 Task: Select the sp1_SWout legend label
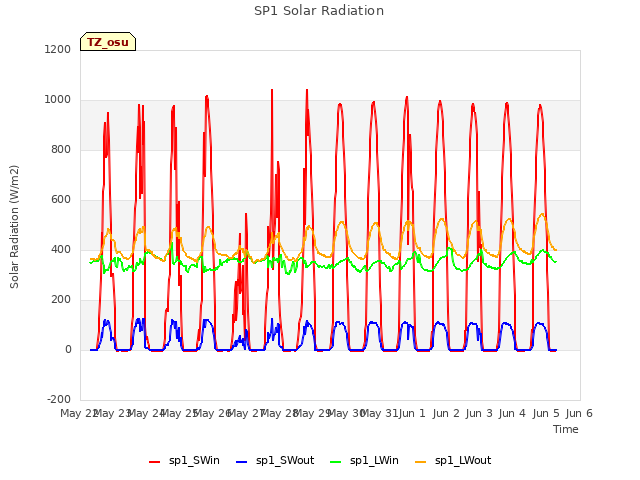tap(285, 461)
